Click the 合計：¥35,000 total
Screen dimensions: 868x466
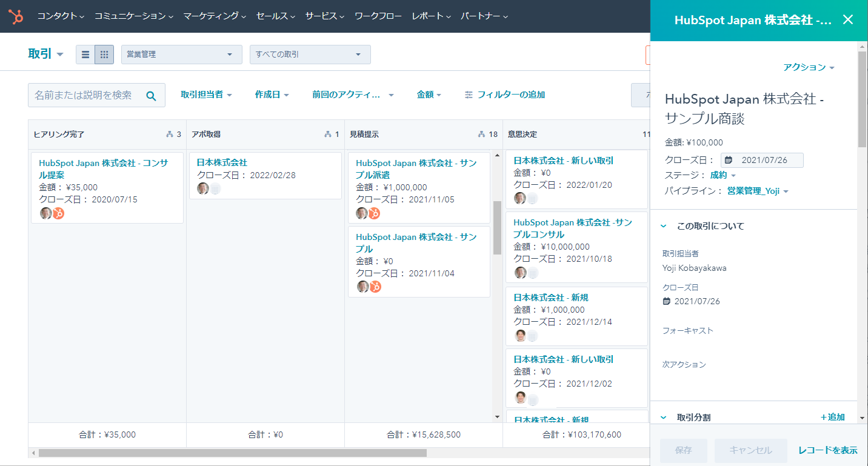pos(107,434)
